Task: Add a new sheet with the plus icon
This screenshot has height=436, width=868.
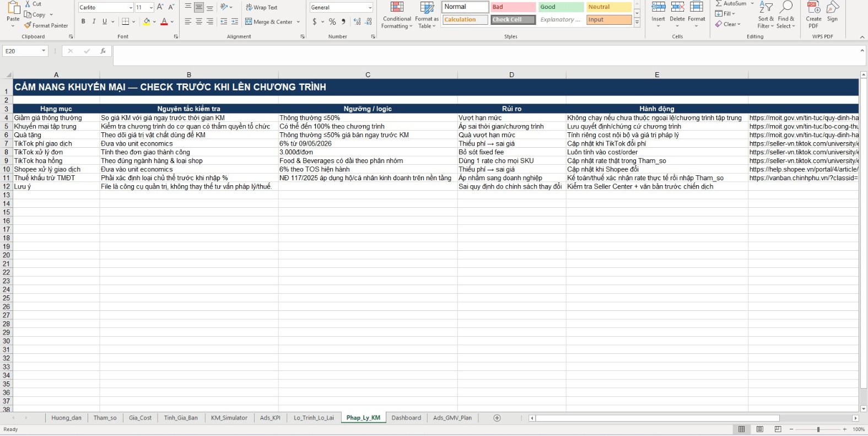Action: coord(497,418)
